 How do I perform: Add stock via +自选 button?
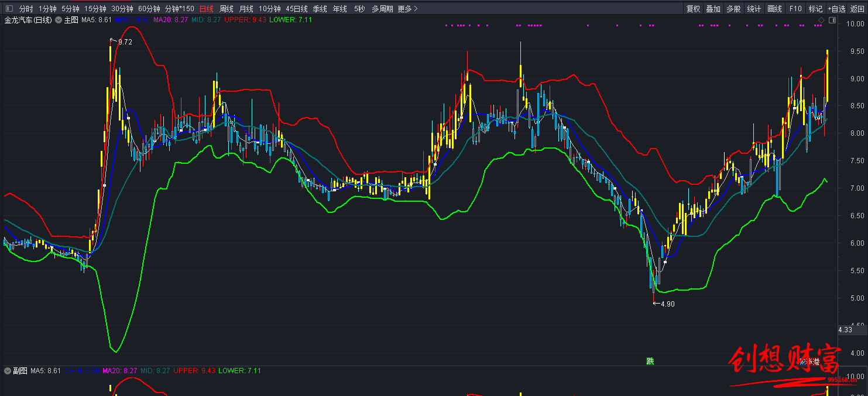click(x=836, y=9)
